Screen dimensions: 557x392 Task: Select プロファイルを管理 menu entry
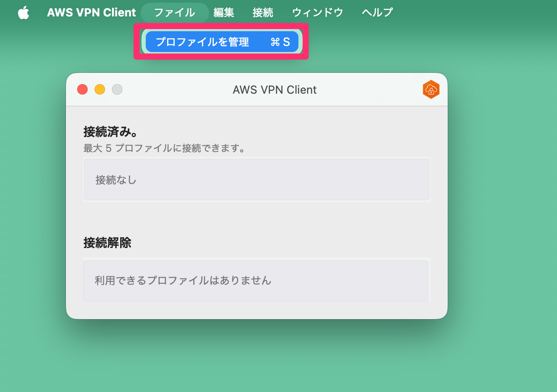pos(222,42)
